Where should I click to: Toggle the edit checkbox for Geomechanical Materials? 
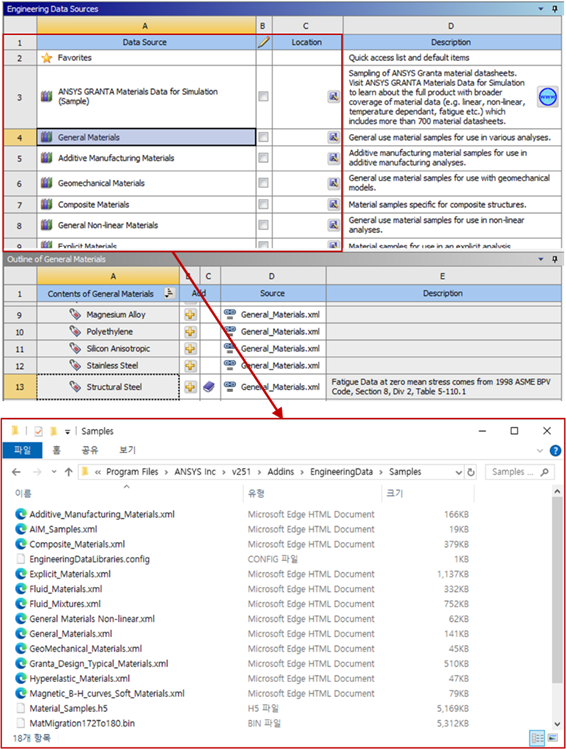(263, 183)
